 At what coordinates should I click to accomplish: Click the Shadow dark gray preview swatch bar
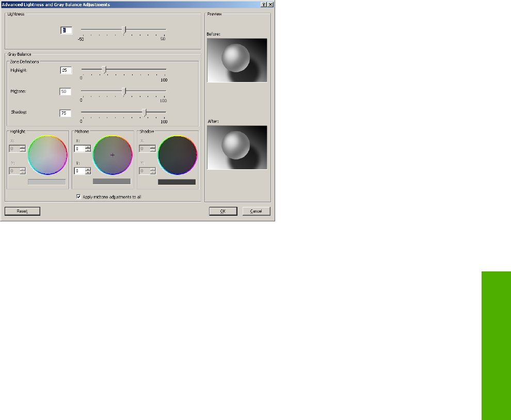177,182
